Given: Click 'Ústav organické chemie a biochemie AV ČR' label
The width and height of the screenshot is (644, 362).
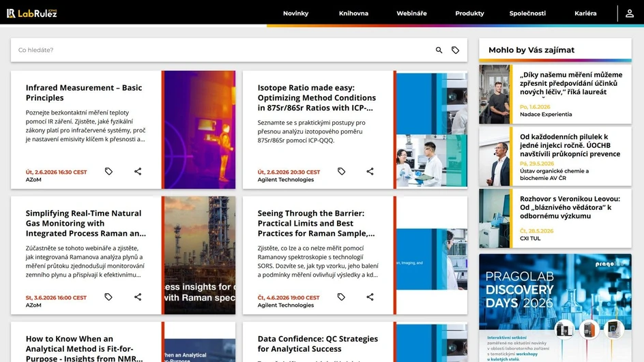Looking at the screenshot, I should (554, 175).
